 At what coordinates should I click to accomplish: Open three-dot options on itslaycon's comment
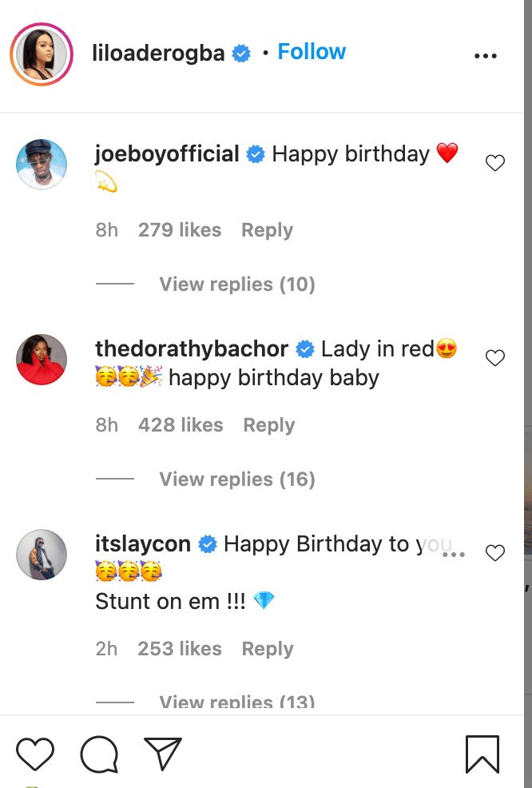454,553
